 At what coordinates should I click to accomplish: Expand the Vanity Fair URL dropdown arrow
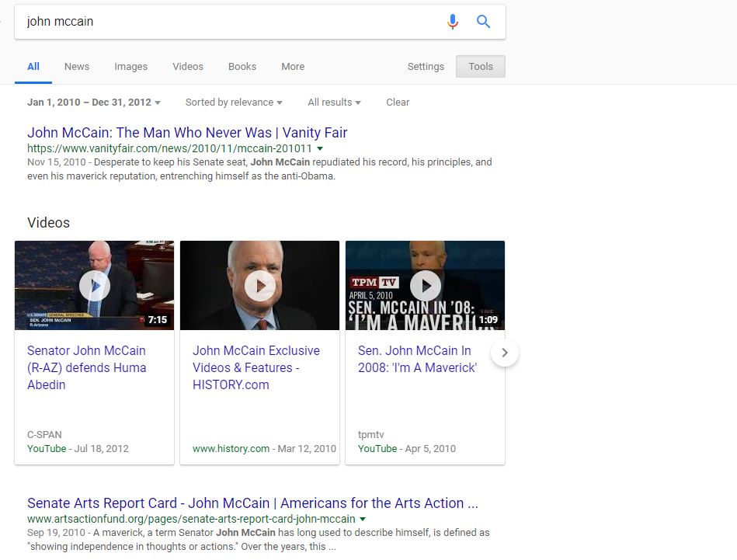pyautogui.click(x=320, y=148)
